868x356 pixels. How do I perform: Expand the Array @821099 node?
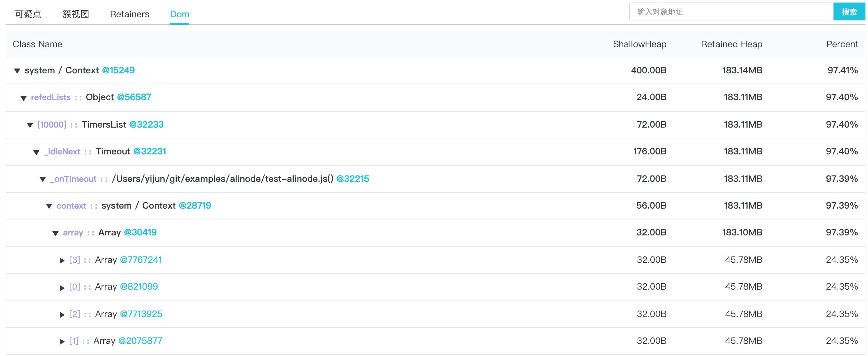62,287
